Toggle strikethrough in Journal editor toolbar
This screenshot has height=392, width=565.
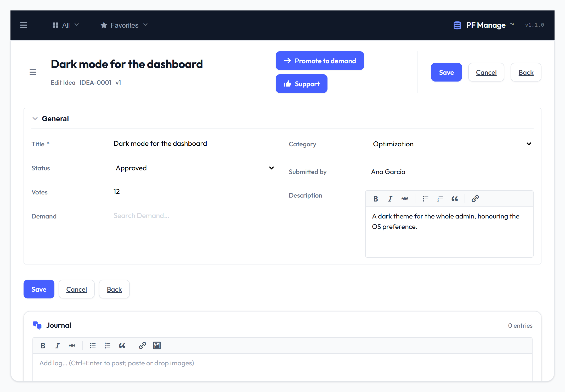tap(72, 345)
